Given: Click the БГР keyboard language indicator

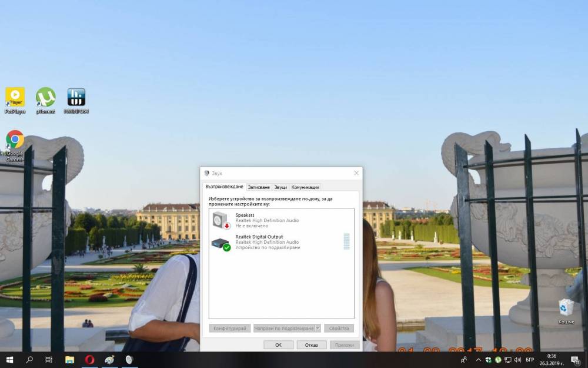Looking at the screenshot, I should click(530, 360).
